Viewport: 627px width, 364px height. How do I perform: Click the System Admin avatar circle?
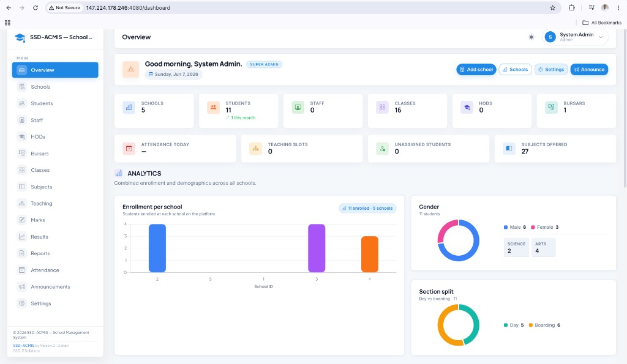[550, 37]
